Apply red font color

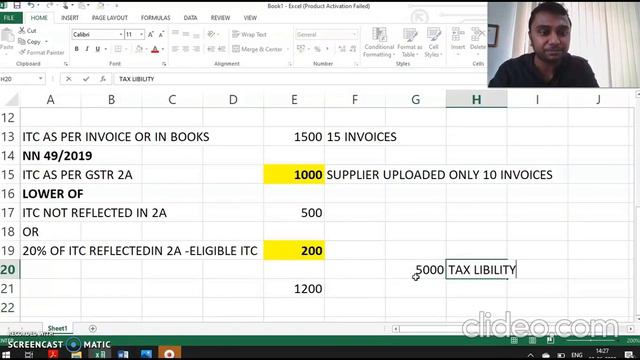click(155, 49)
